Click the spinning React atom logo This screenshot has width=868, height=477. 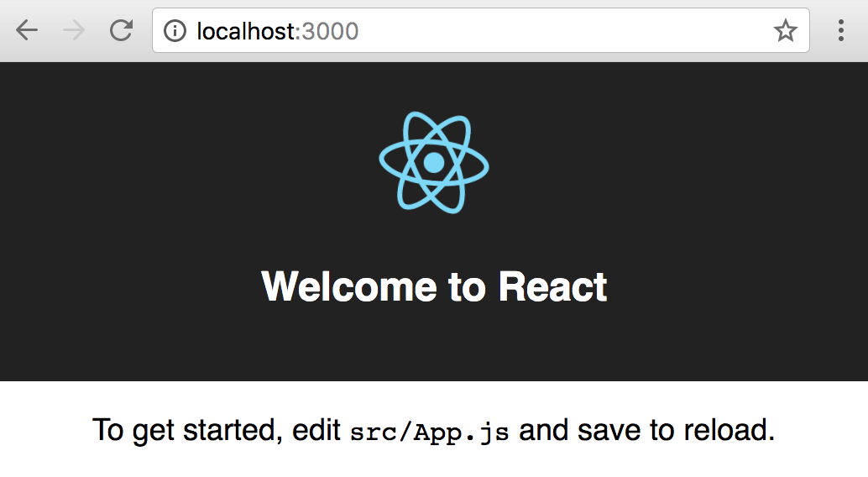click(434, 162)
